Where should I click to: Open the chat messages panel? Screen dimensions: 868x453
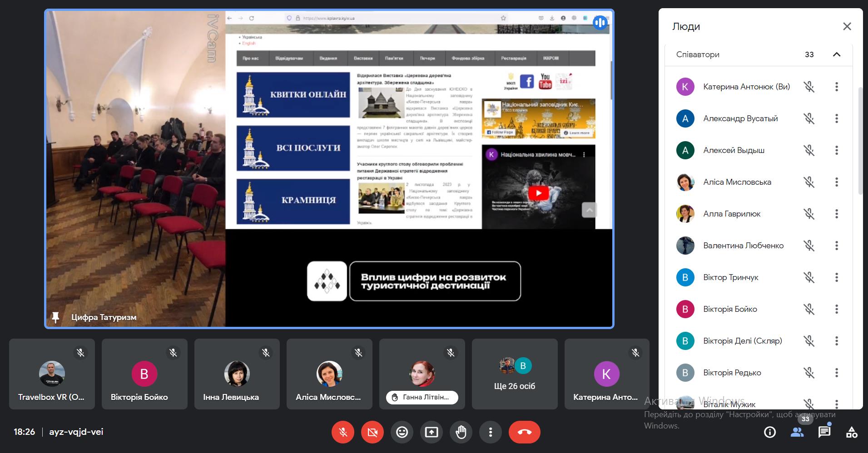(x=824, y=432)
